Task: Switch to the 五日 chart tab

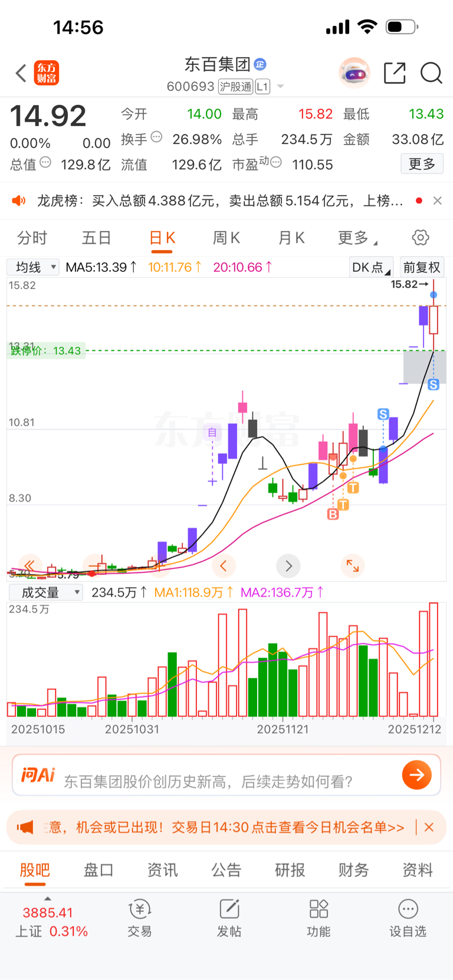Action: (x=97, y=238)
